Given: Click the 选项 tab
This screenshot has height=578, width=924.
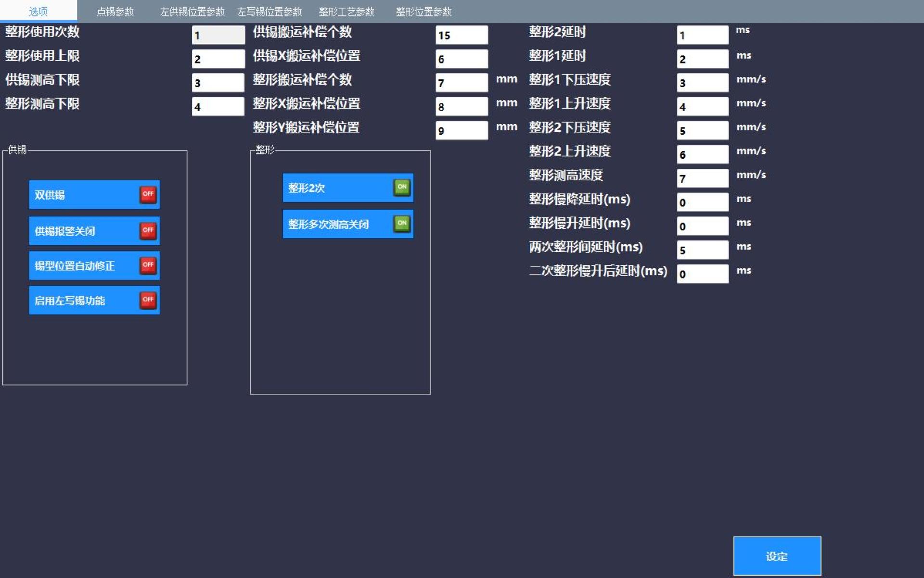Looking at the screenshot, I should pyautogui.click(x=38, y=12).
